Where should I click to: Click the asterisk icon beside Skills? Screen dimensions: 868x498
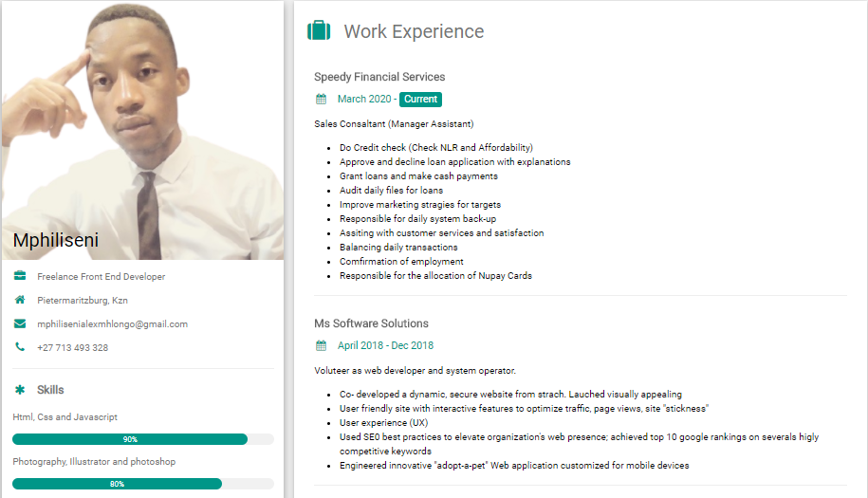(x=20, y=390)
